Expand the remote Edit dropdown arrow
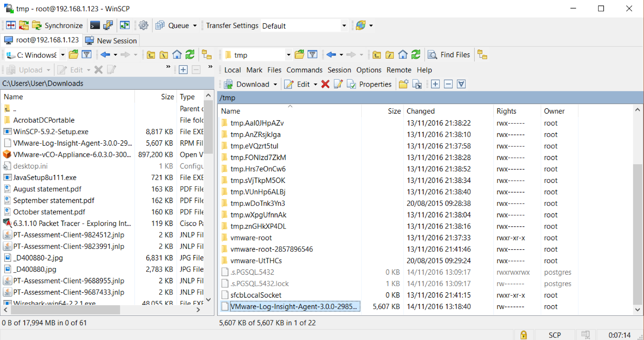644x340 pixels. pos(315,84)
